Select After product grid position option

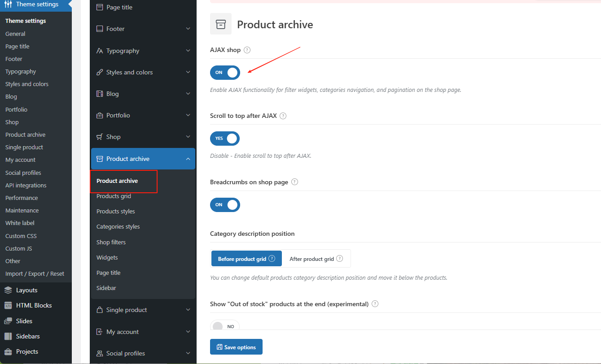coord(316,259)
